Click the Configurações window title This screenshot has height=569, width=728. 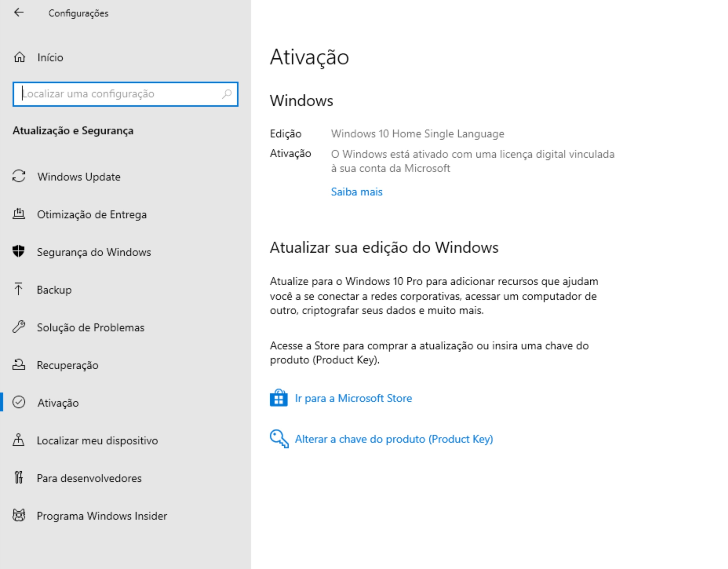pyautogui.click(x=78, y=13)
